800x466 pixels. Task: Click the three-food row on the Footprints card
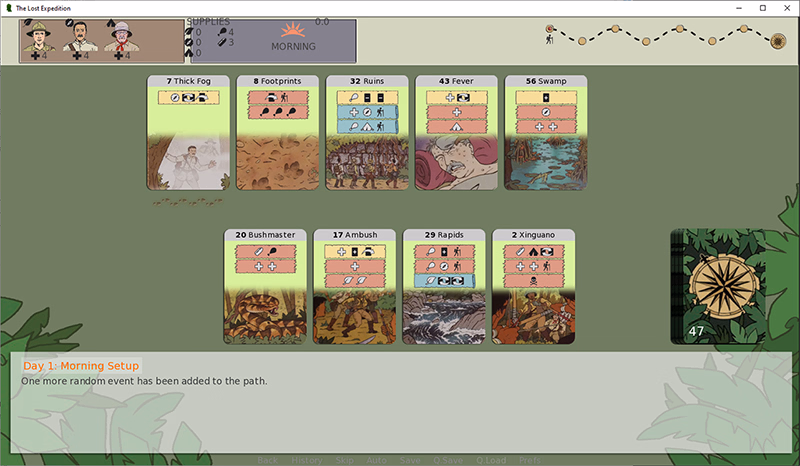pyautogui.click(x=278, y=112)
